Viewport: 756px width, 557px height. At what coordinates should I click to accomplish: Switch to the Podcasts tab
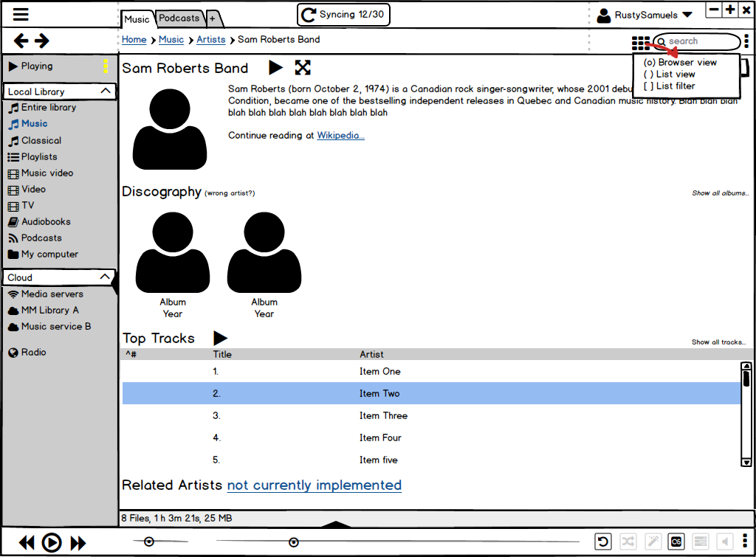(x=179, y=18)
